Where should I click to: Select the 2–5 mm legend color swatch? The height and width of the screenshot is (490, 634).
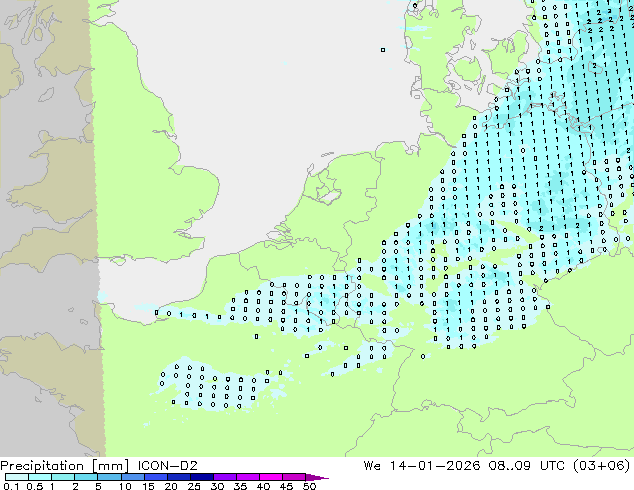[x=86, y=477]
